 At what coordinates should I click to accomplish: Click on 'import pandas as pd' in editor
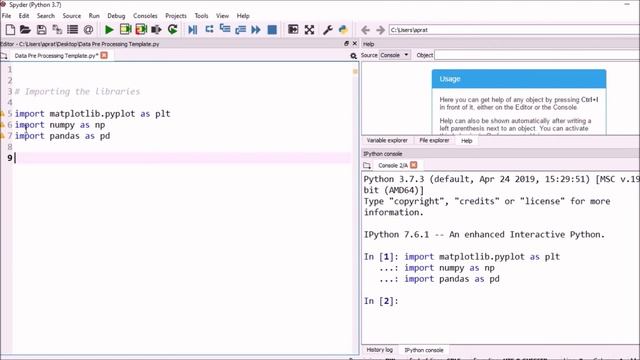pos(62,136)
